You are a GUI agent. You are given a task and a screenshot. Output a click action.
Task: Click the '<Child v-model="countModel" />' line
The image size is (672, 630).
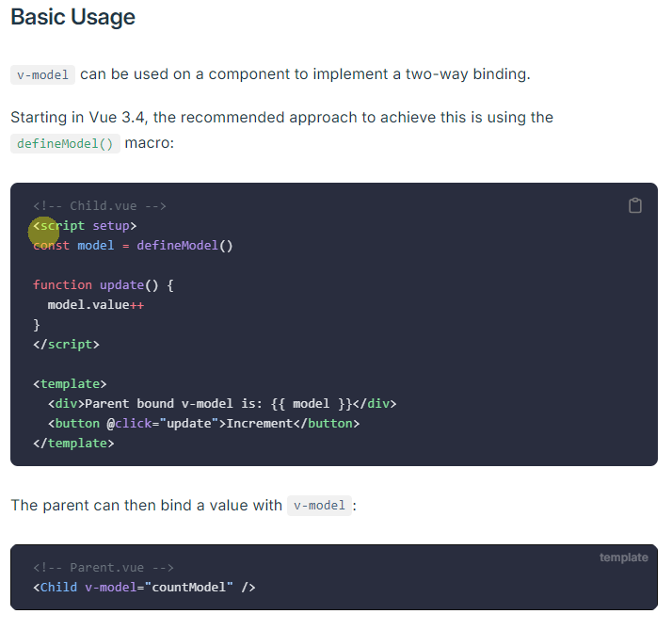coord(144,587)
